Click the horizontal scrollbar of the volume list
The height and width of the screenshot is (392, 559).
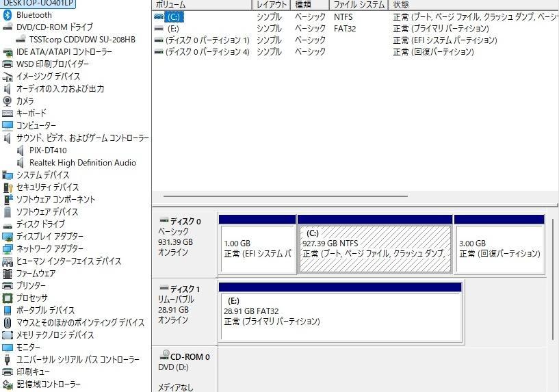285,196
